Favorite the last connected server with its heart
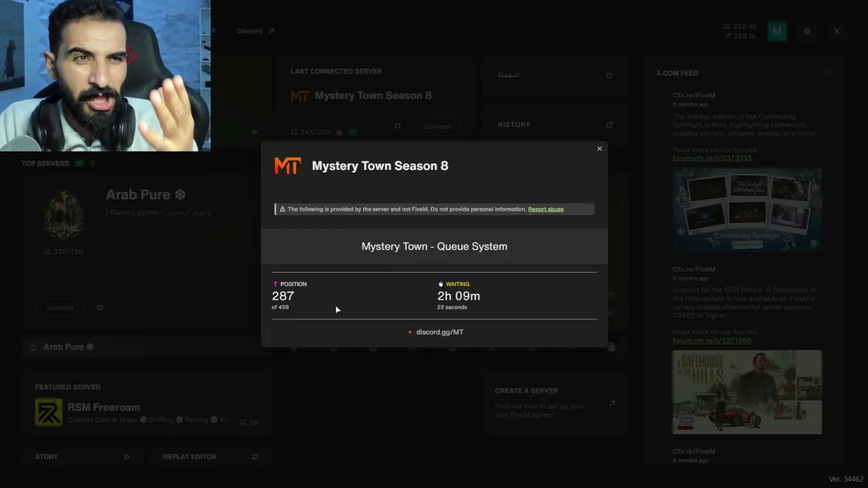868x488 pixels. 397,126
